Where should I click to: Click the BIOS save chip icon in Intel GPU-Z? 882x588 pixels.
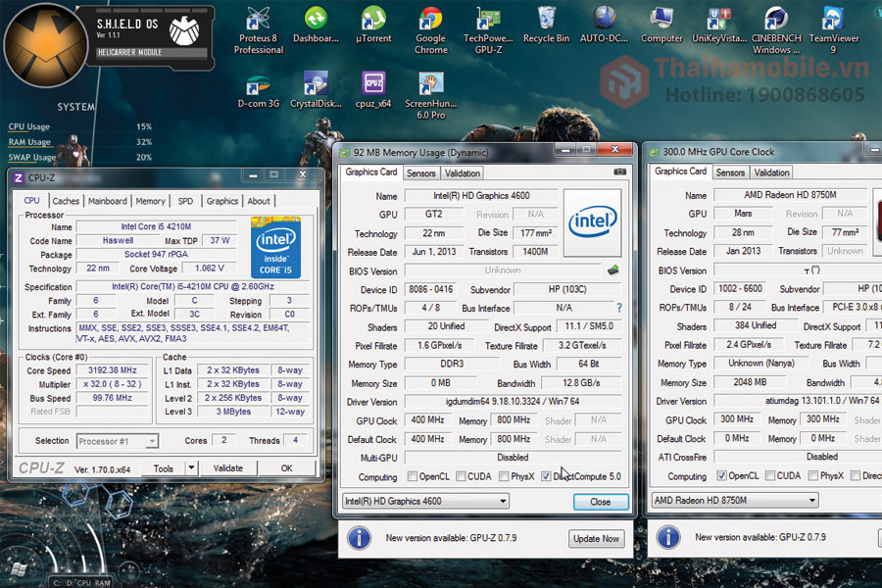tap(613, 270)
